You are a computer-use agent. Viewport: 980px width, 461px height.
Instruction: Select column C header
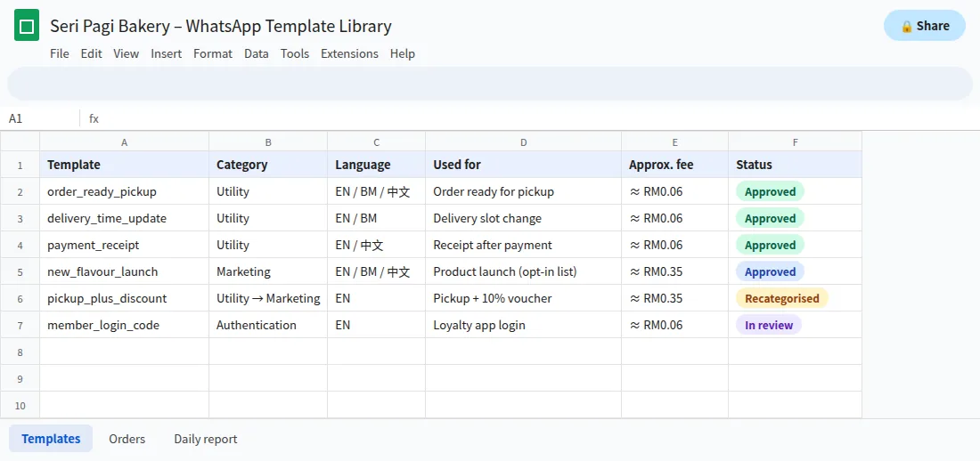coord(376,142)
